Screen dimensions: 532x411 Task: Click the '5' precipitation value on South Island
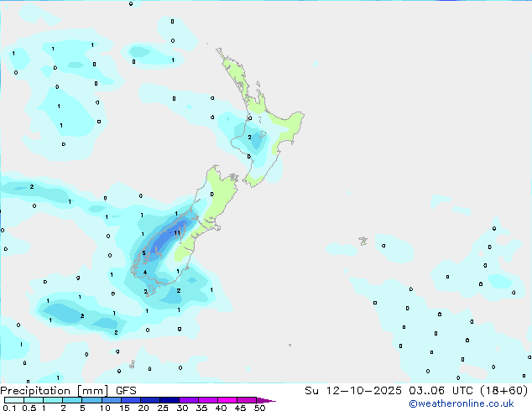[x=143, y=253]
